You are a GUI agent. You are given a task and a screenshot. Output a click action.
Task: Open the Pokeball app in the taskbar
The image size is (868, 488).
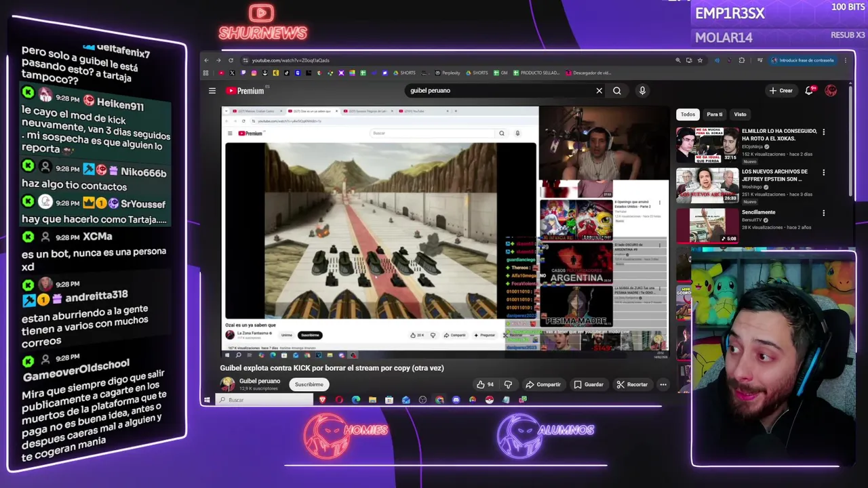tap(489, 400)
